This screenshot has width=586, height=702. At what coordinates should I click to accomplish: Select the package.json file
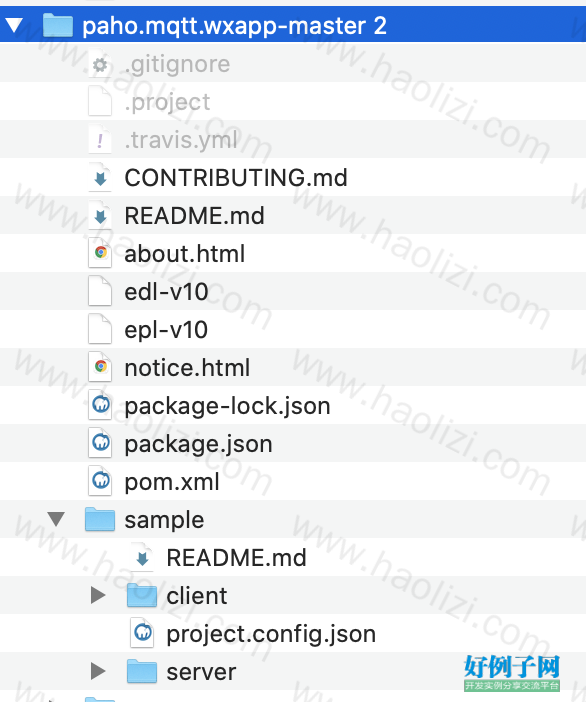[198, 444]
